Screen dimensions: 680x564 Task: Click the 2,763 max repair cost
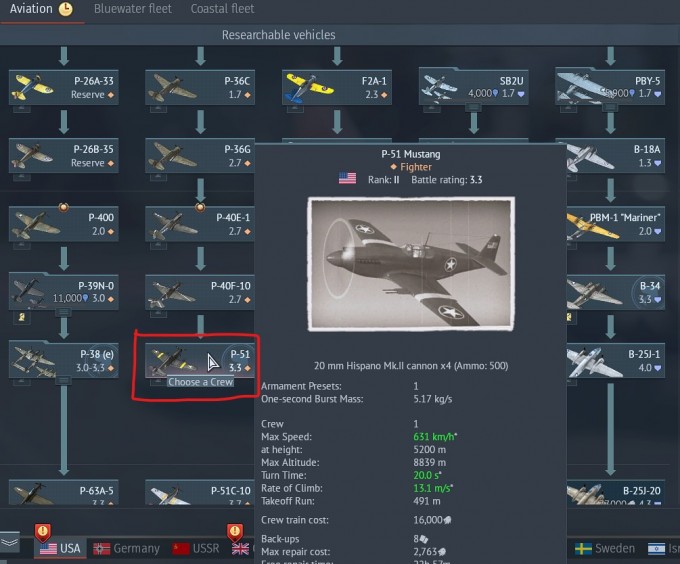[429, 552]
